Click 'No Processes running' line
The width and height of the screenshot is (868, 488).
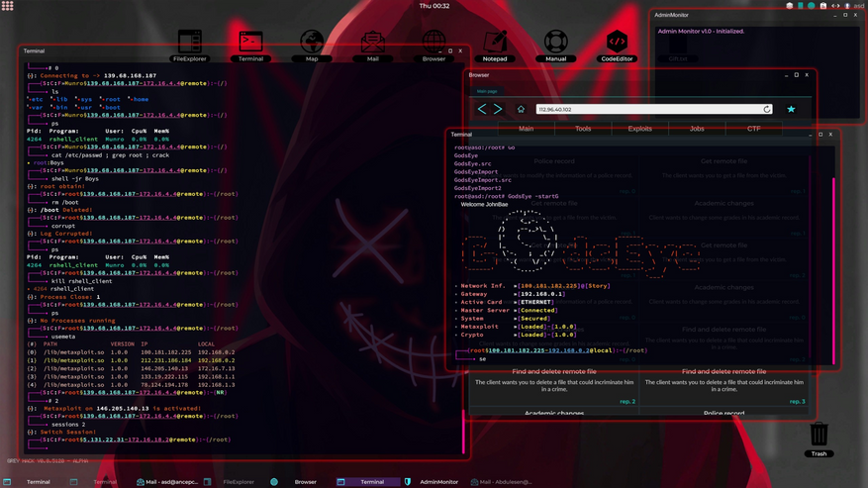(x=71, y=321)
